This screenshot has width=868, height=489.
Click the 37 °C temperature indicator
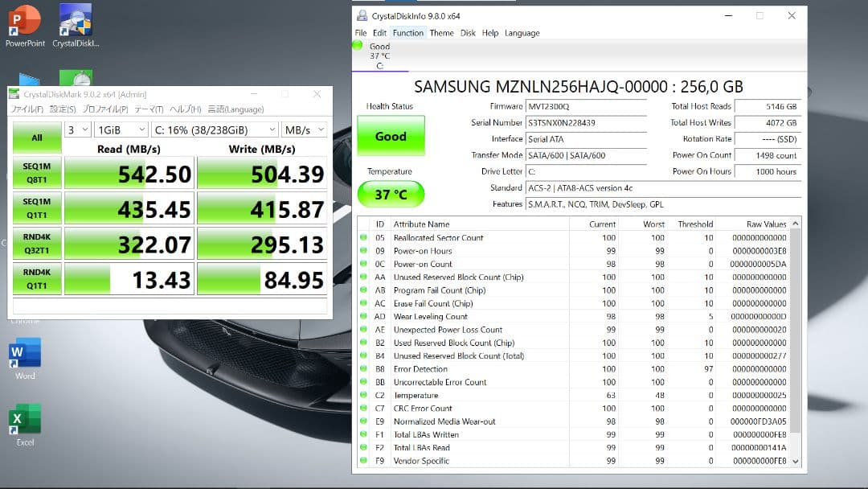coord(391,194)
